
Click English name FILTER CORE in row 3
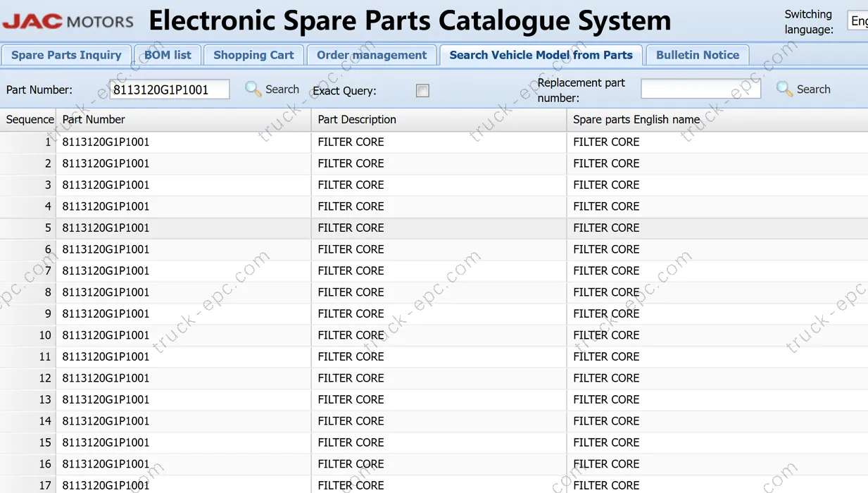[x=606, y=185]
